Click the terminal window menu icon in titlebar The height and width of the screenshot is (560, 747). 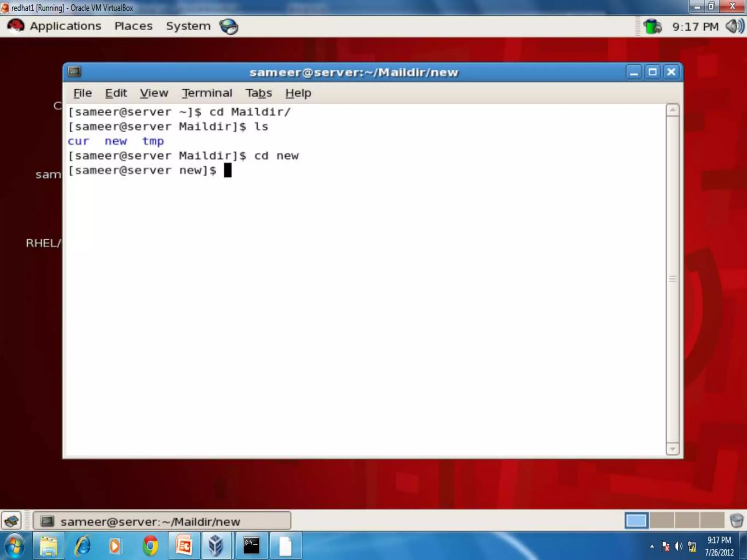[x=74, y=71]
